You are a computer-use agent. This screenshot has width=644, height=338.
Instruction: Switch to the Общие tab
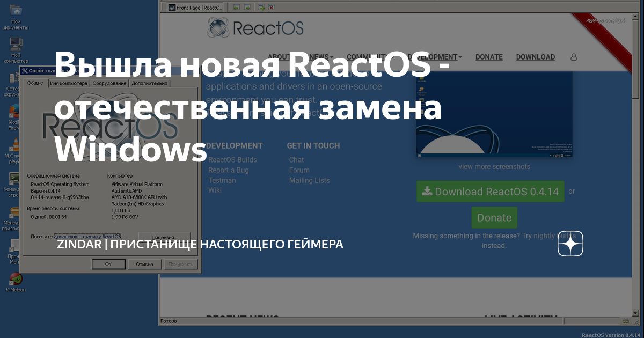pyautogui.click(x=35, y=83)
